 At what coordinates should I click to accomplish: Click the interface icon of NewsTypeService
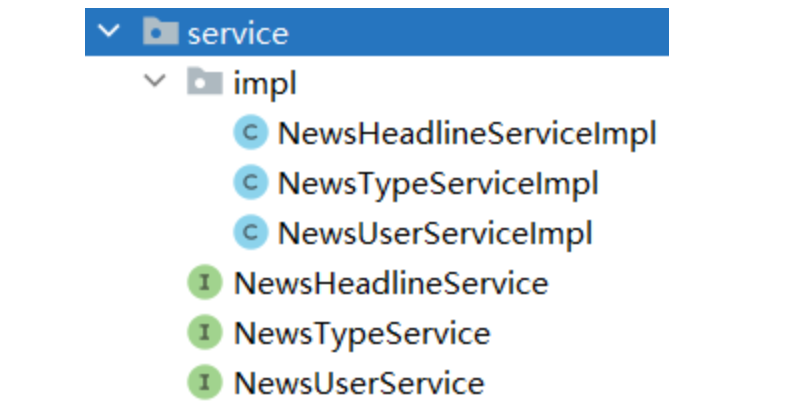pyautogui.click(x=205, y=332)
